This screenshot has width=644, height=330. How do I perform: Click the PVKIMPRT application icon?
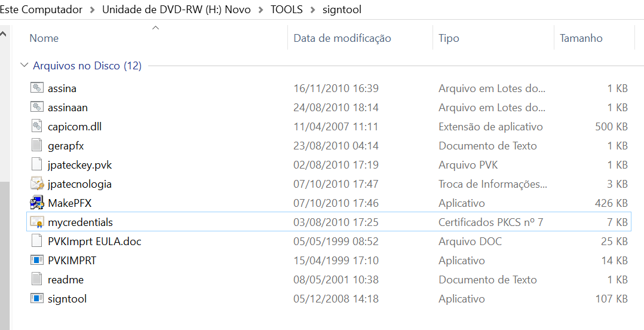[37, 260]
